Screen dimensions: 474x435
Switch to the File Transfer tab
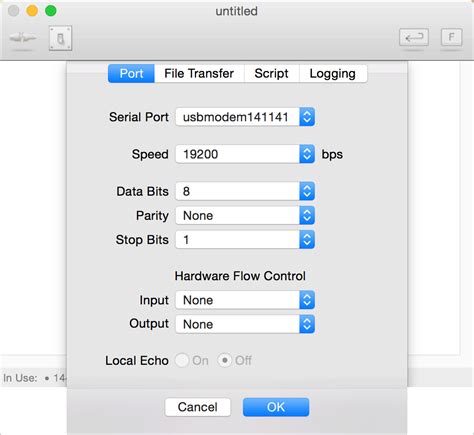(199, 73)
